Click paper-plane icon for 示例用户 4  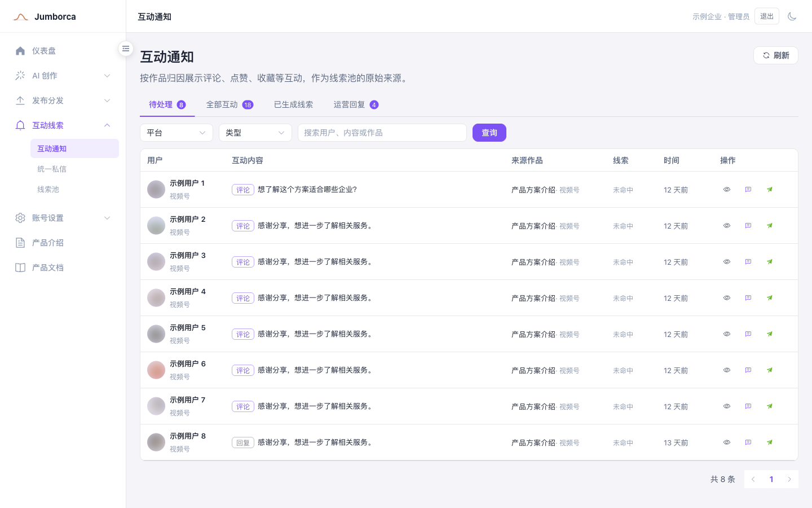(x=770, y=298)
